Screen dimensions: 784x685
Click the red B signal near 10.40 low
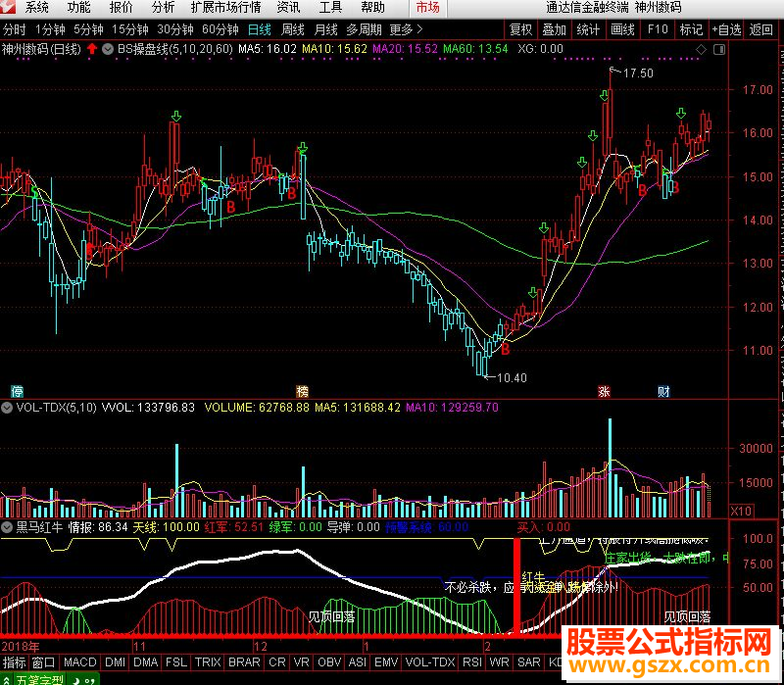coord(506,349)
